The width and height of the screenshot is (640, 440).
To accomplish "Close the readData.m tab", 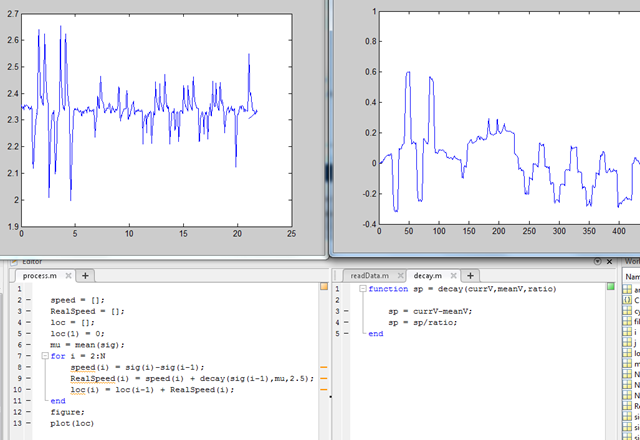I will tap(400, 276).
